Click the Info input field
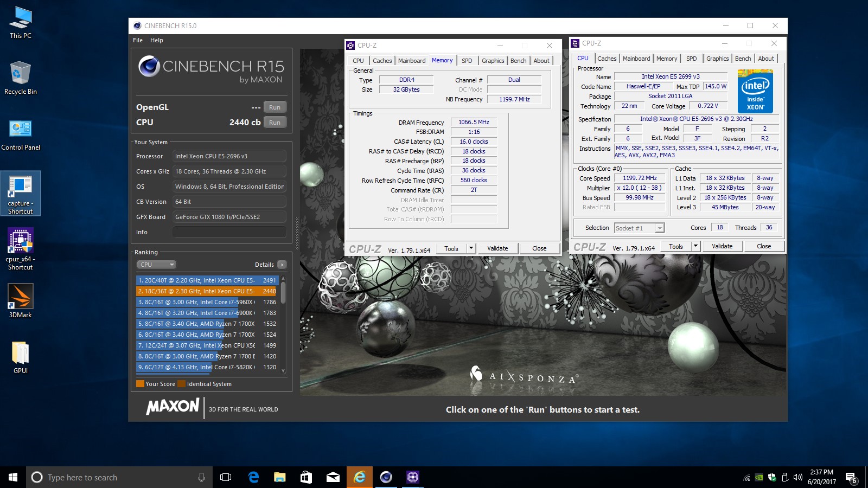868x488 pixels. pos(229,232)
